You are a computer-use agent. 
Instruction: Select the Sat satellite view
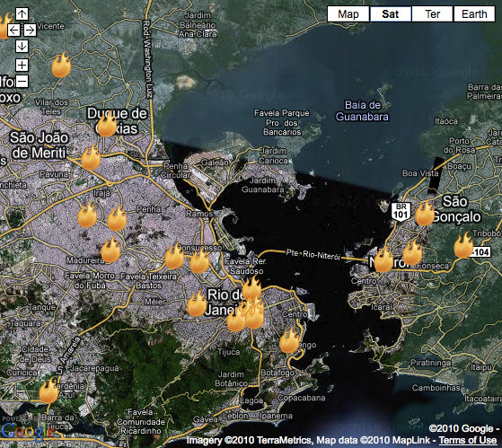[391, 14]
